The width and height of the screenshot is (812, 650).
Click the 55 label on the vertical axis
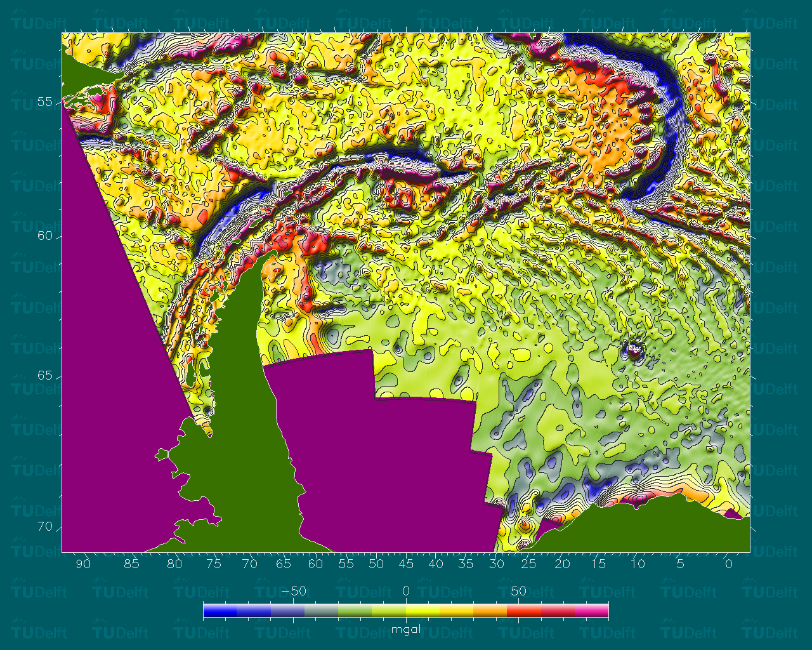[46, 102]
